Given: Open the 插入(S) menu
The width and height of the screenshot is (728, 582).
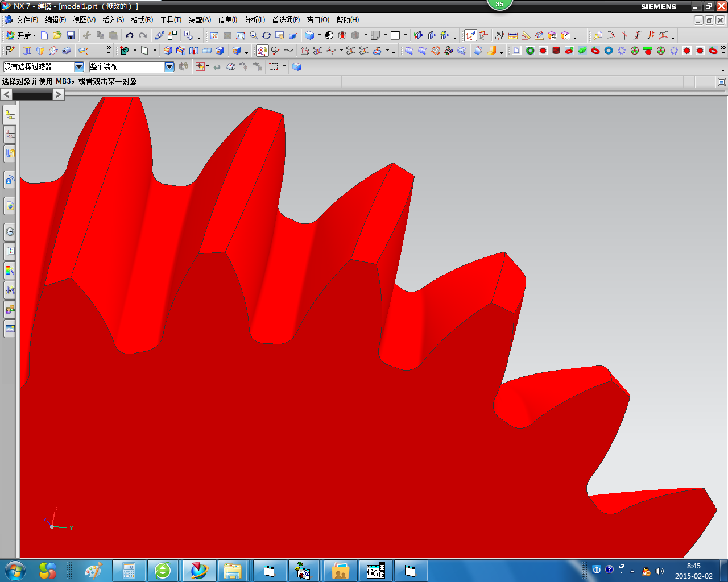Looking at the screenshot, I should (113, 20).
